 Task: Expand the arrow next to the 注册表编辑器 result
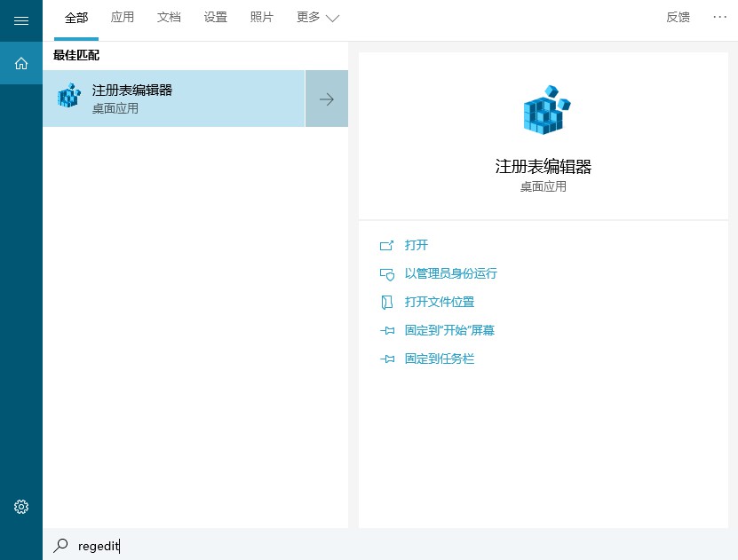point(327,99)
